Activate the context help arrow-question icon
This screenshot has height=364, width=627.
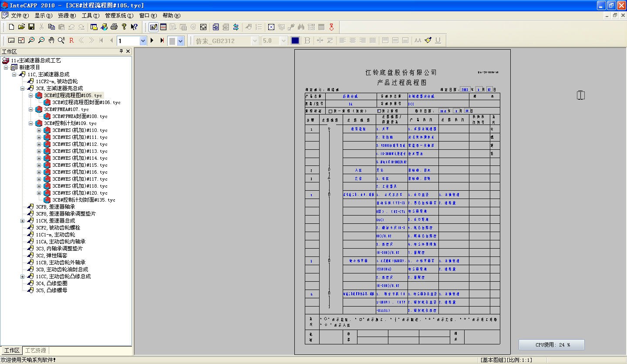134,27
